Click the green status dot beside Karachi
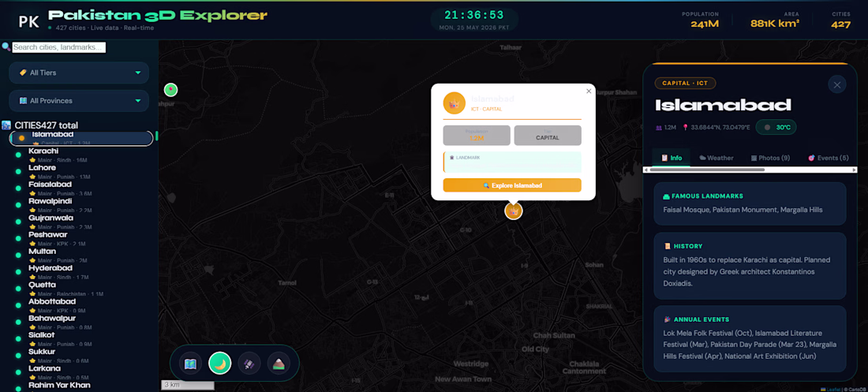 tap(18, 155)
